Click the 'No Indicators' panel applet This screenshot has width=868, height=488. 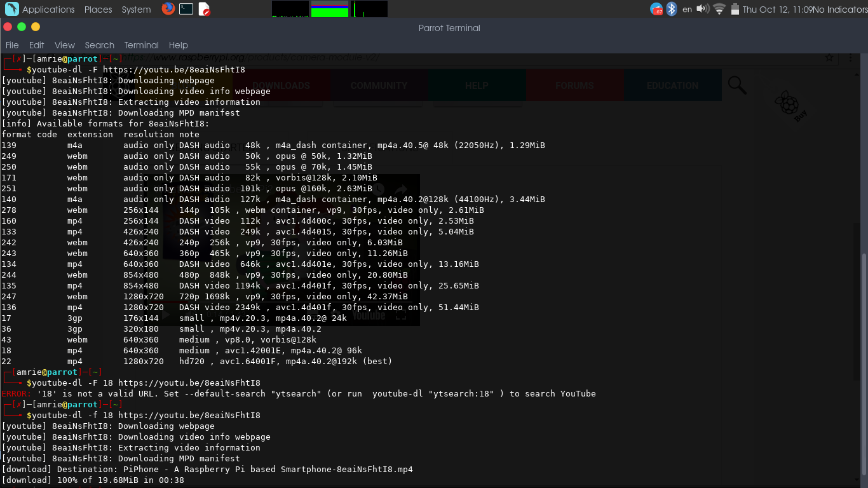(839, 10)
